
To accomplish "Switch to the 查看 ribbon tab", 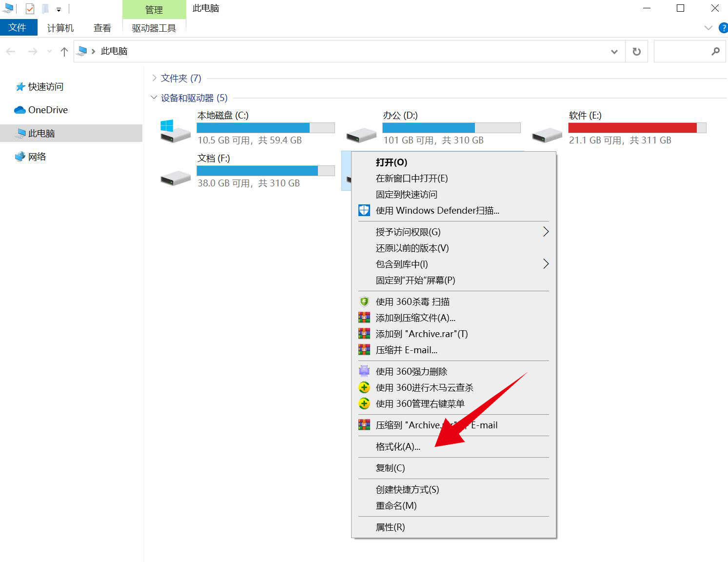I will (102, 28).
